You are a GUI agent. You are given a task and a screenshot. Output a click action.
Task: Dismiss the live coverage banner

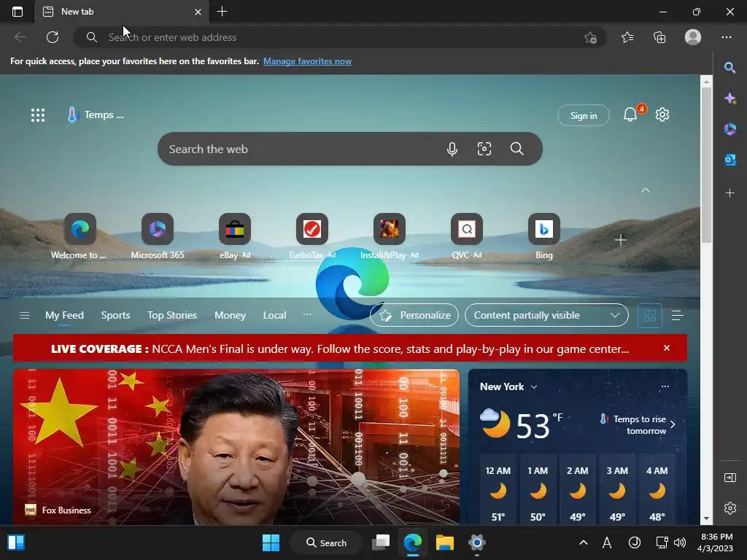[x=667, y=348]
